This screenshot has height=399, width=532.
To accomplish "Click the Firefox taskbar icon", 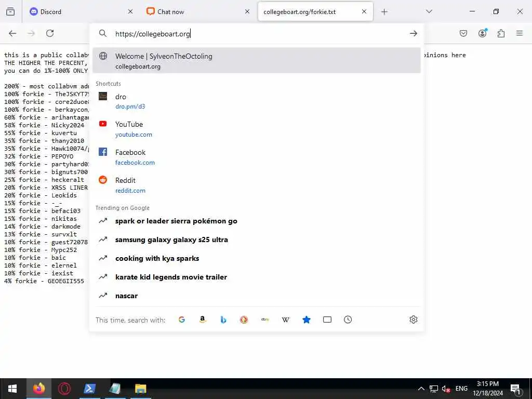I will click(x=38, y=389).
